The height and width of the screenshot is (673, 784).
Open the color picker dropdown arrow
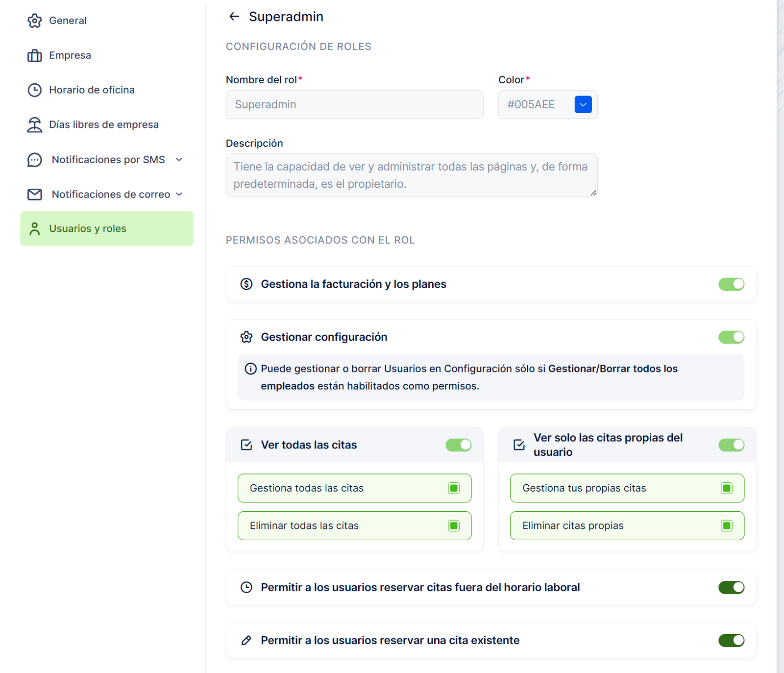point(583,104)
